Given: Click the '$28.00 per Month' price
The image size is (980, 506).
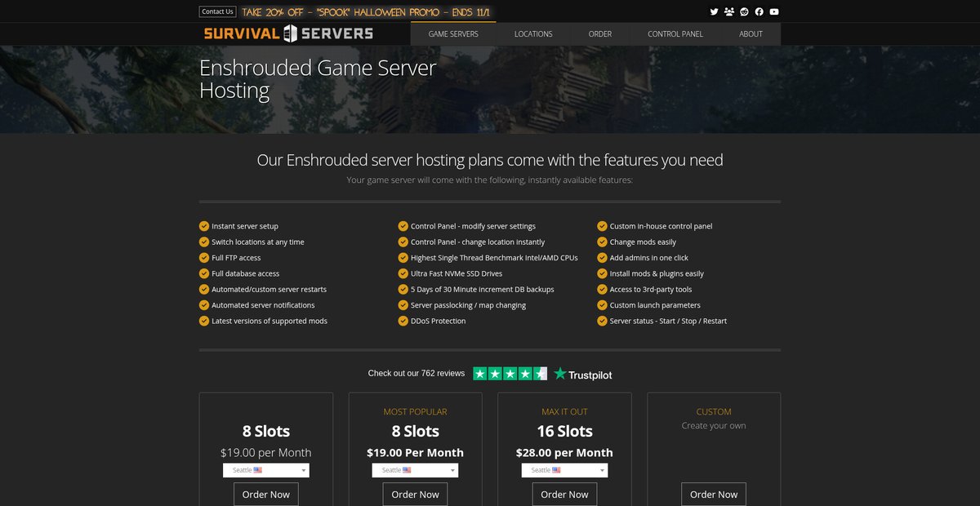Looking at the screenshot, I should coord(564,452).
